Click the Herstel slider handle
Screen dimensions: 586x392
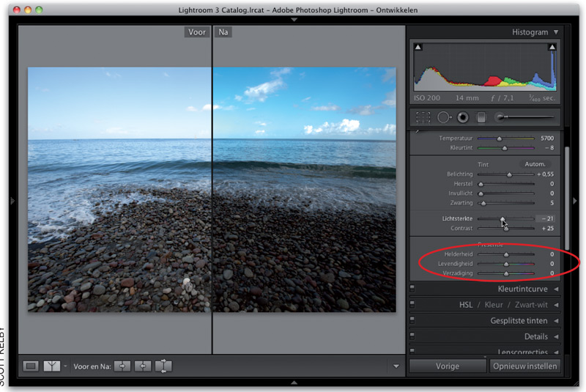coord(481,184)
